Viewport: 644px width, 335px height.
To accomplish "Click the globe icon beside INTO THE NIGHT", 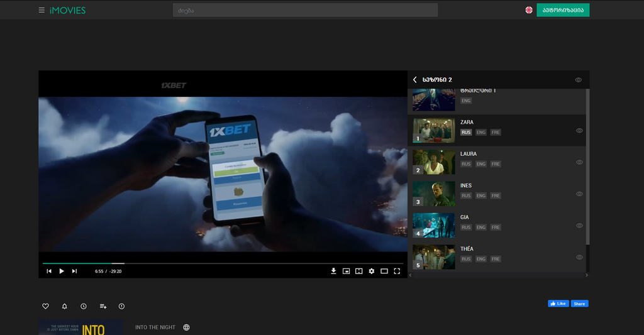I will [x=186, y=327].
